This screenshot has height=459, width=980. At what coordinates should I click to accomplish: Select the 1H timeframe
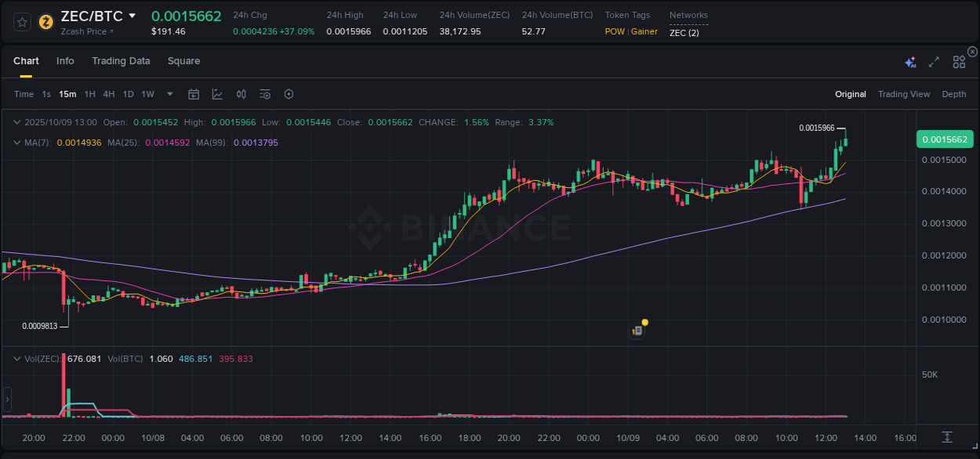[89, 94]
